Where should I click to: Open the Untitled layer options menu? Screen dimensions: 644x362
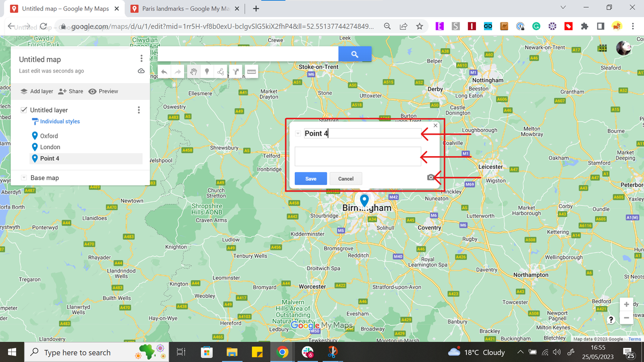pyautogui.click(x=138, y=109)
